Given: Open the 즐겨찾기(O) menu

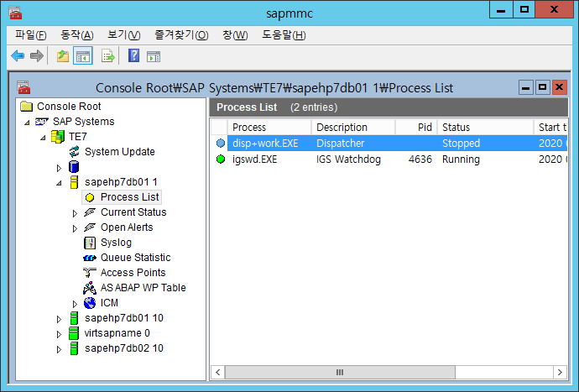Looking at the screenshot, I should (181, 35).
